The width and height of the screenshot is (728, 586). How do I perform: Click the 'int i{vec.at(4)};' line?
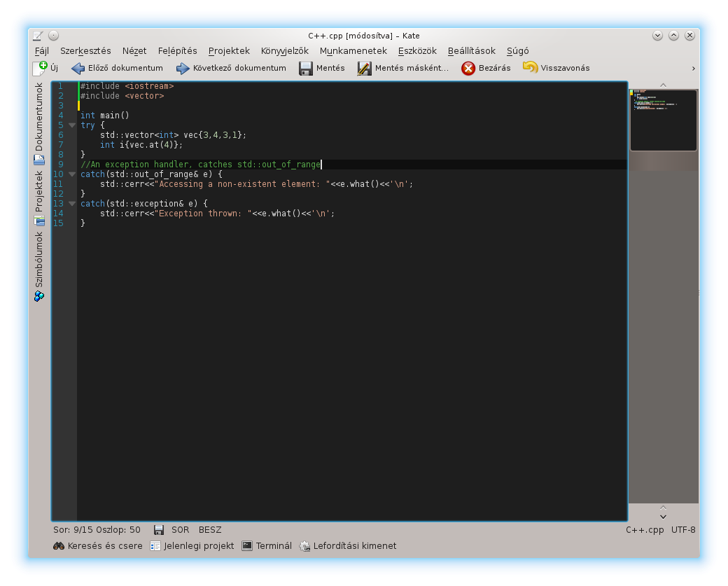(x=141, y=145)
